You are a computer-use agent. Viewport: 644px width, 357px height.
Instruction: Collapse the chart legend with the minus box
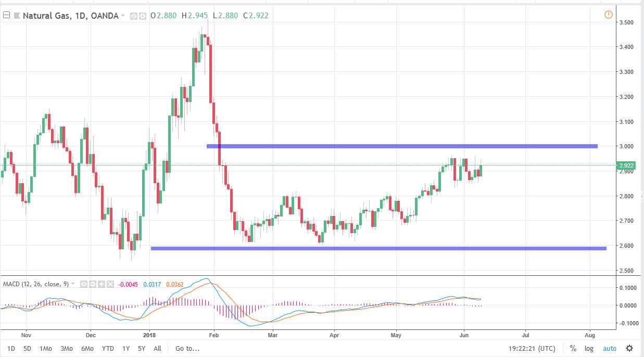point(7,16)
